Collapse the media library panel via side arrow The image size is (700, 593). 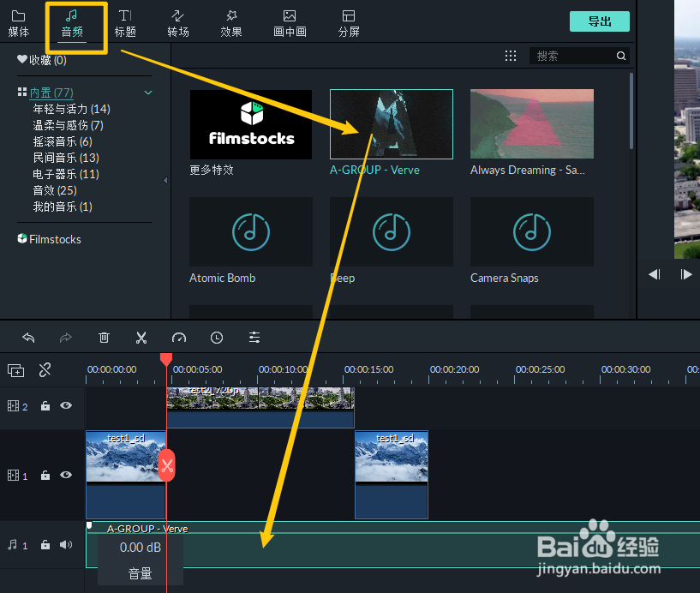tap(164, 181)
